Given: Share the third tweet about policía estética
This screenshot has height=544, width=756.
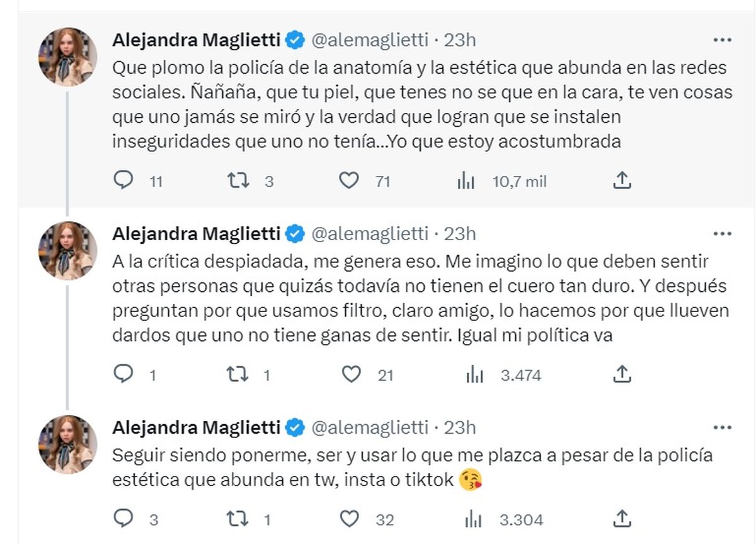Looking at the screenshot, I should click(622, 519).
